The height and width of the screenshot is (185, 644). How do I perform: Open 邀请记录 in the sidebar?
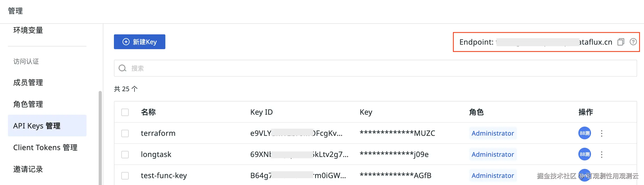(28, 169)
